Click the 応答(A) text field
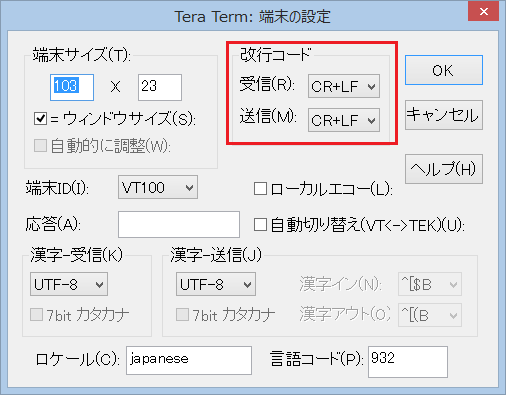This screenshot has width=506, height=395. (x=179, y=224)
